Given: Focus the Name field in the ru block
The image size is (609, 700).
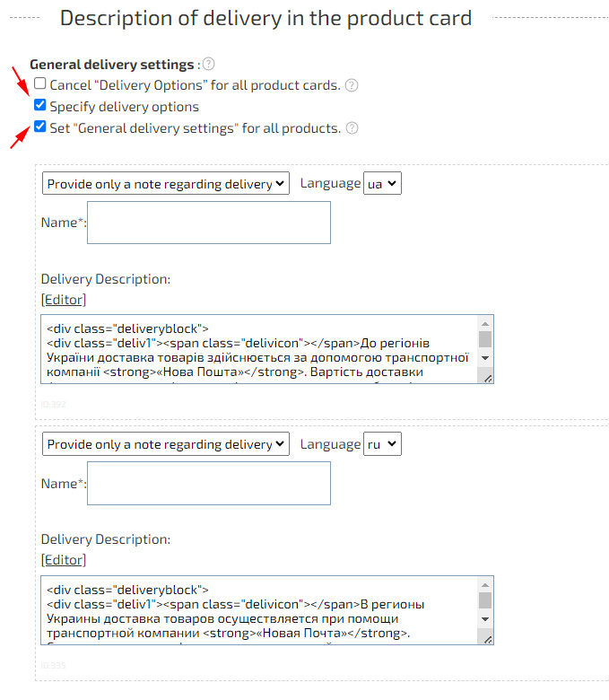Looking at the screenshot, I should (x=209, y=484).
